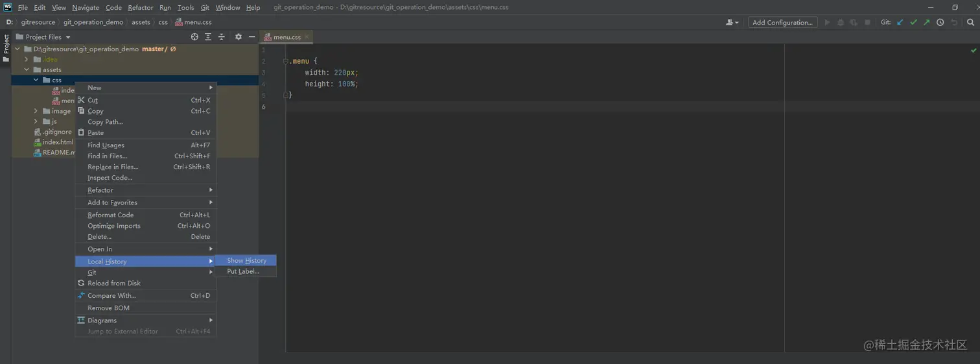
Task: Choose Compare With... entry
Action: 146,295
